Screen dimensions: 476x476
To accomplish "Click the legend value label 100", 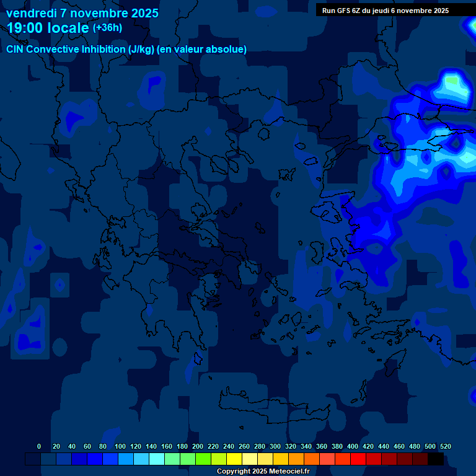I will click(x=120, y=446).
